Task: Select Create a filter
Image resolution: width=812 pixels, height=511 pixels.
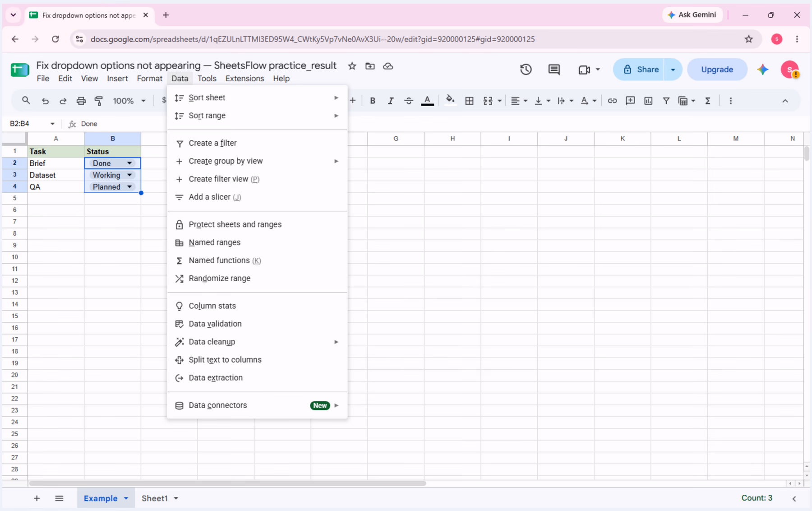Action: 257,143
